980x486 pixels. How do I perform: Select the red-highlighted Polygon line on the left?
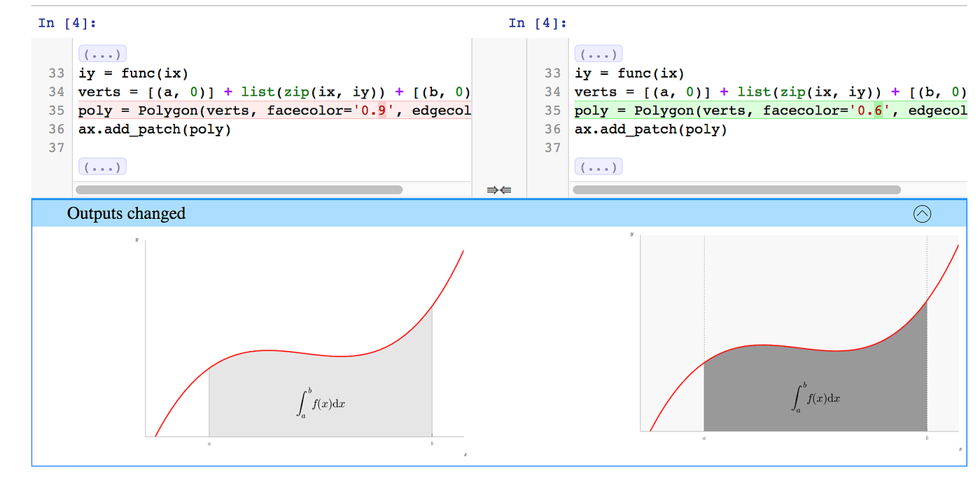click(x=273, y=110)
